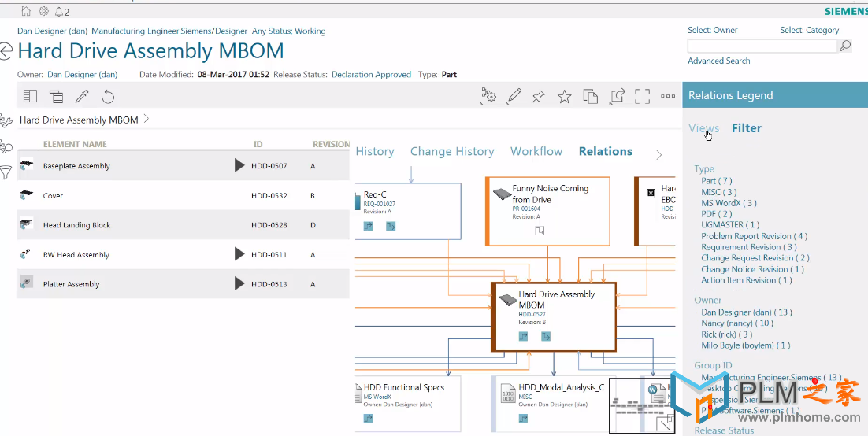Viewport: 868px width, 436px height.
Task: Click the outgoing relations icon on Req-C card
Action: [390, 226]
